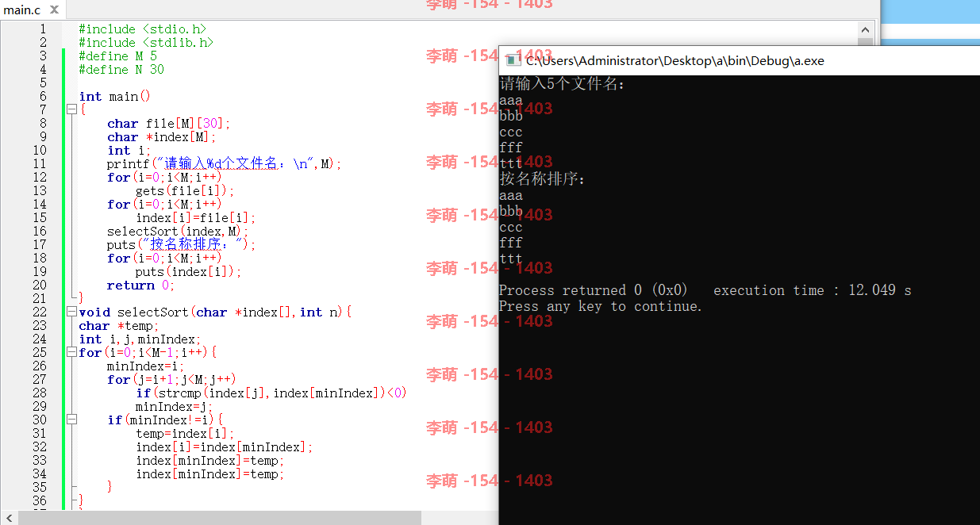Collapse the for(i=0;i<M-1;i++) loop fold marker
The height and width of the screenshot is (525, 980).
coord(71,353)
